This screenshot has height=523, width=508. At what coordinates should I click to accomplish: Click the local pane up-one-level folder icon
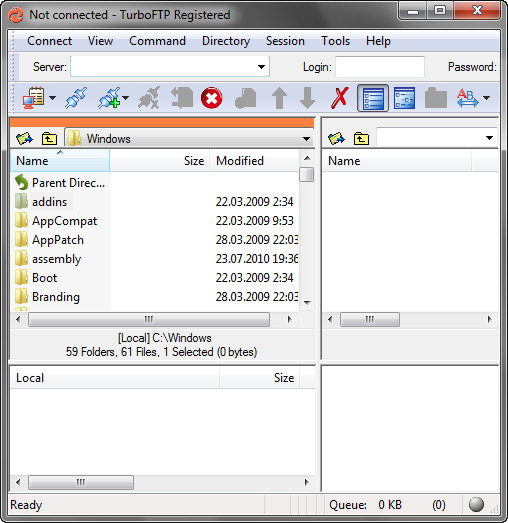tap(49, 138)
